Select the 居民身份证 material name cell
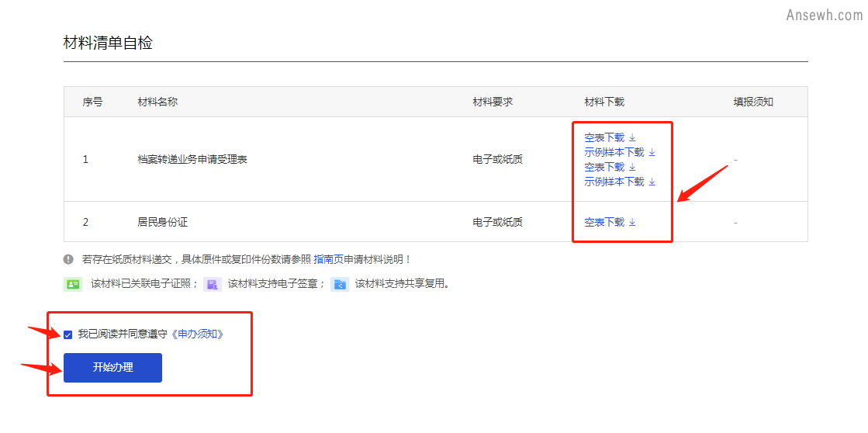The width and height of the screenshot is (868, 433). point(162,223)
